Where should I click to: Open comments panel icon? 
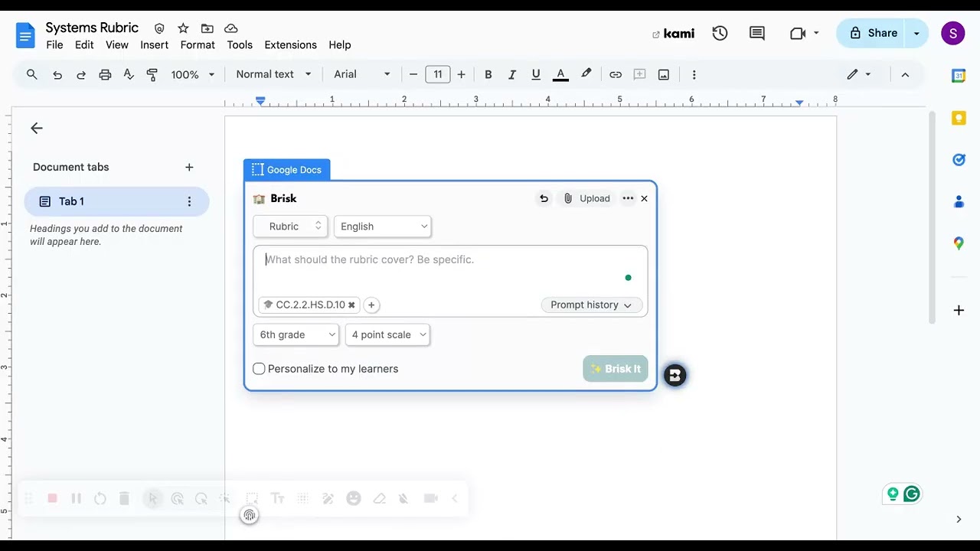coord(757,33)
